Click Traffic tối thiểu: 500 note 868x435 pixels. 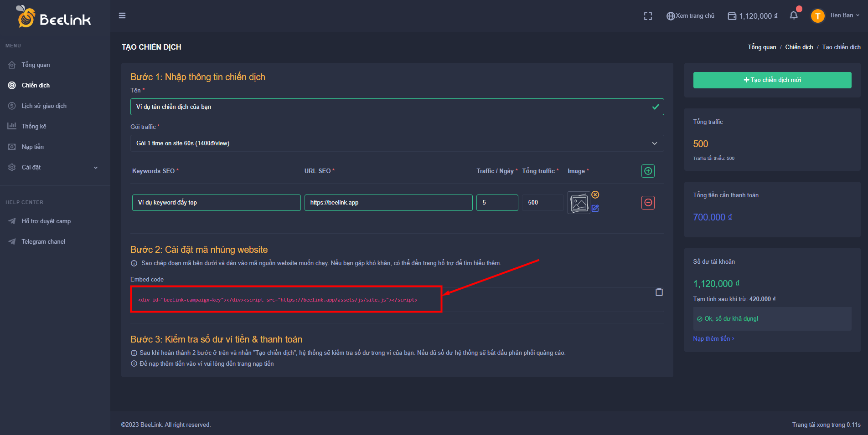click(714, 158)
